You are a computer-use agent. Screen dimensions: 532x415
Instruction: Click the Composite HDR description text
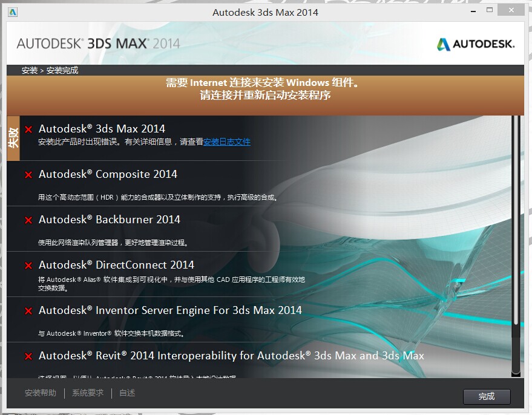click(x=158, y=197)
